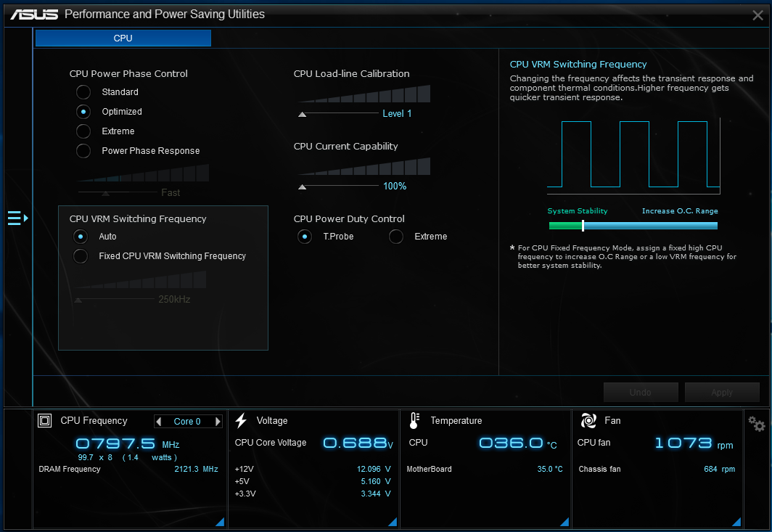This screenshot has height=532, width=772.
Task: Click the 1073 rpm CPU fan readout
Action: point(694,443)
